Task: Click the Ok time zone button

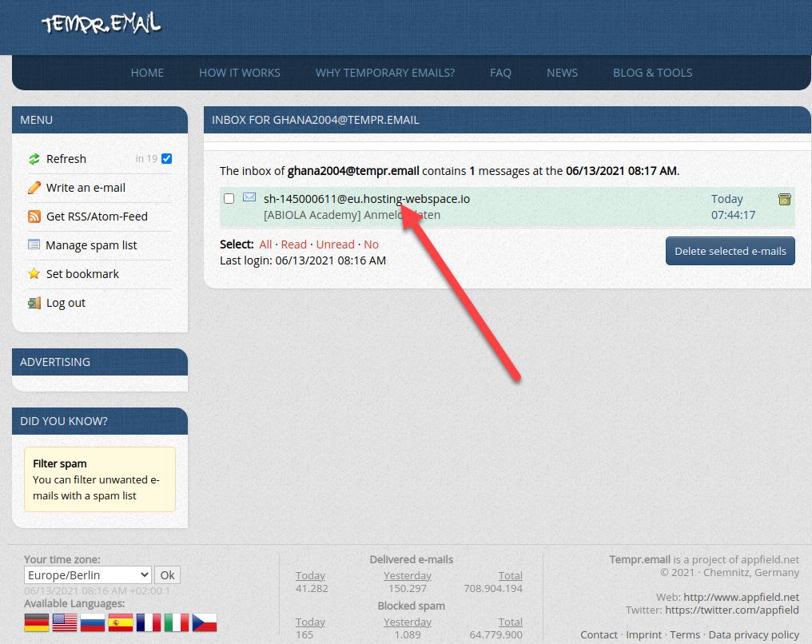Action: tap(167, 575)
